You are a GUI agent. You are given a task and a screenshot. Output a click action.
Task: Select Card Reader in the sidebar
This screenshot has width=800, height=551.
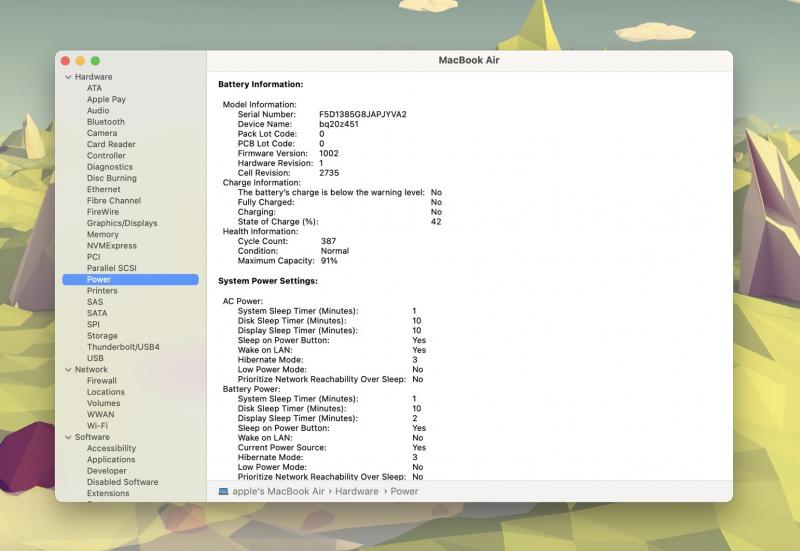(x=111, y=144)
